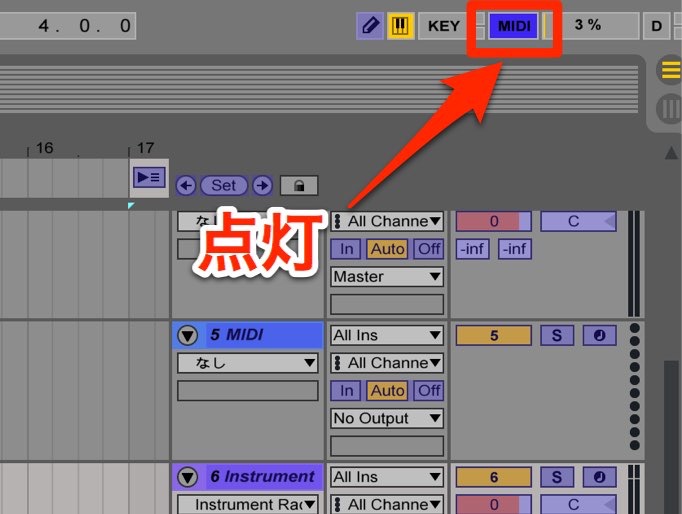The height and width of the screenshot is (514, 682).
Task: Click empty field below Master dropdown
Action: pos(387,304)
